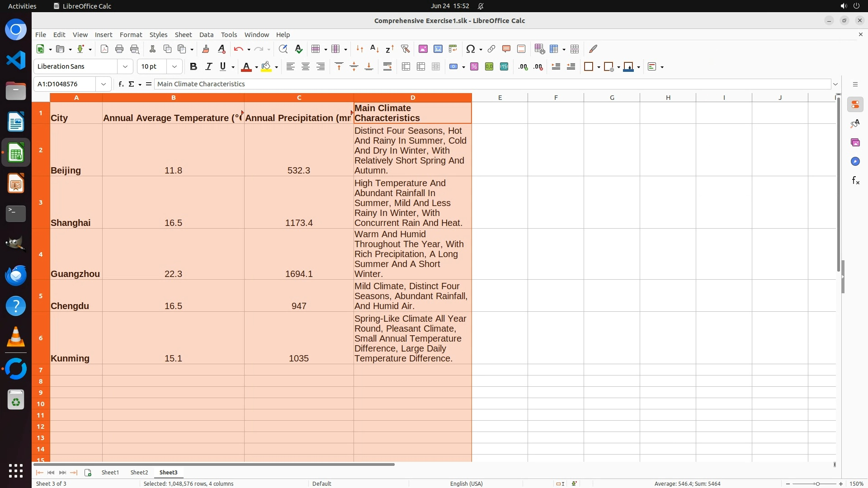The width and height of the screenshot is (868, 488).
Task: Open the Data menu
Action: click(x=206, y=34)
